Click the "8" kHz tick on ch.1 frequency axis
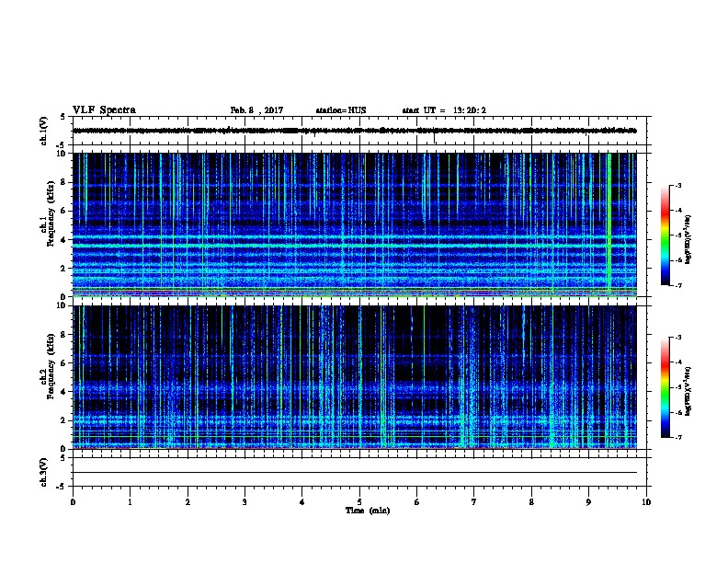This screenshot has height=563, width=728. (x=63, y=182)
